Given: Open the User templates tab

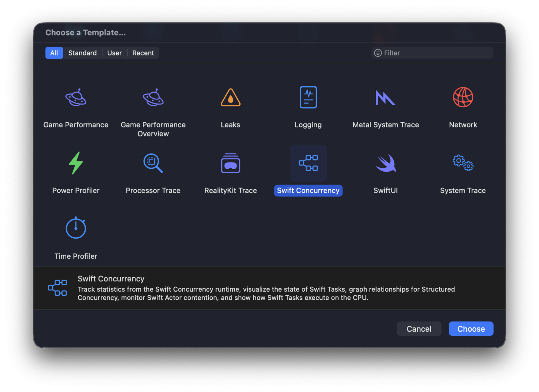Looking at the screenshot, I should [114, 53].
